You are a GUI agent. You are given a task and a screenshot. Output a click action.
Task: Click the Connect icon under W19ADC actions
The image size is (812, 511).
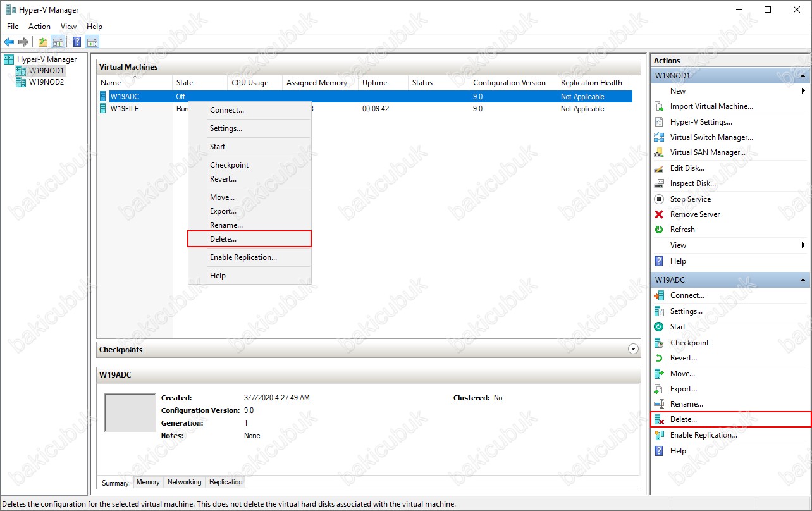point(658,295)
